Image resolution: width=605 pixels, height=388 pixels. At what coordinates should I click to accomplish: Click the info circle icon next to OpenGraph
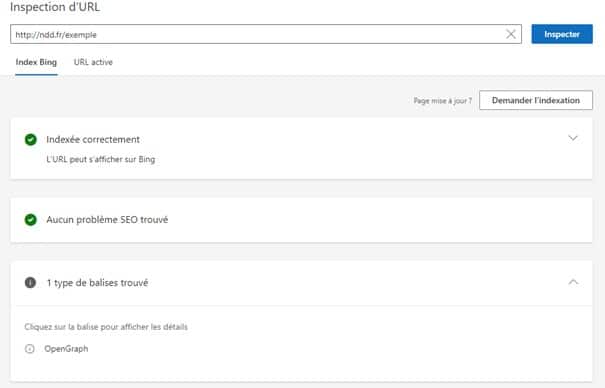click(x=30, y=349)
